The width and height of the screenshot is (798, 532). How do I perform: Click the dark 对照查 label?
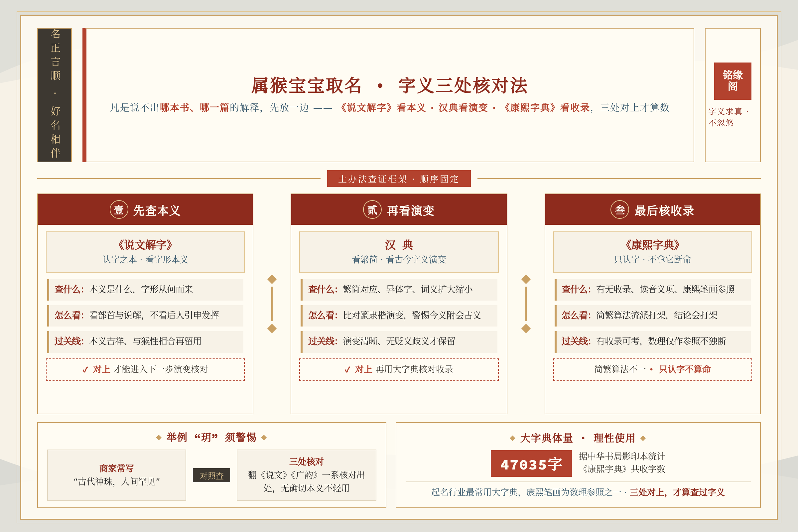[211, 475]
